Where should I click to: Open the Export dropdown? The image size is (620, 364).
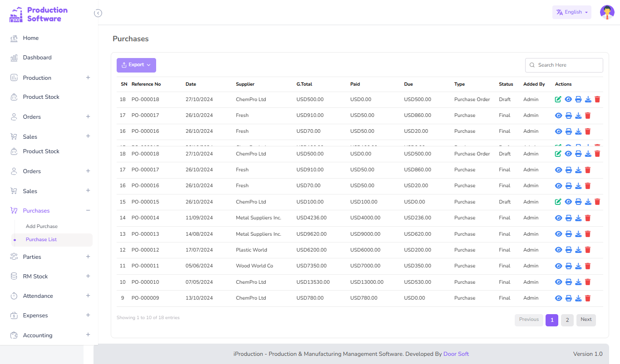[x=136, y=65]
